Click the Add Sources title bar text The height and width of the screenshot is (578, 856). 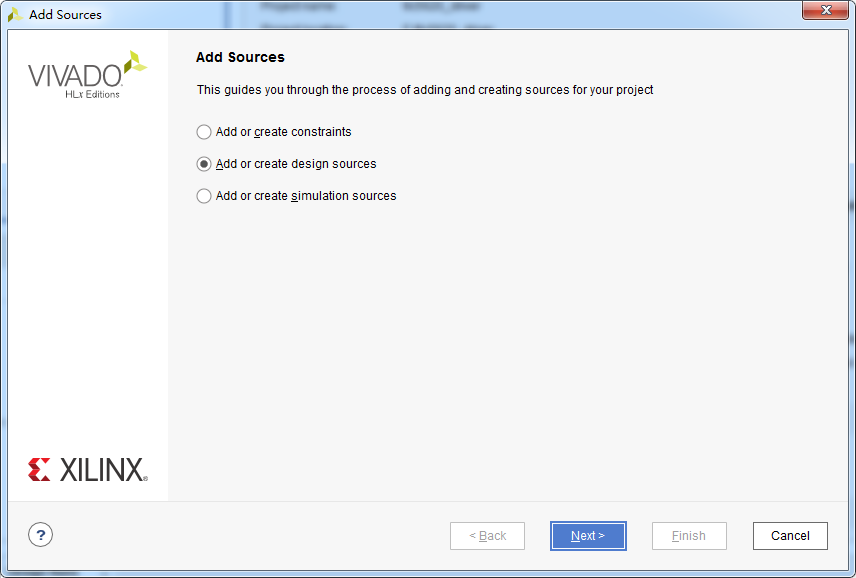tap(65, 15)
